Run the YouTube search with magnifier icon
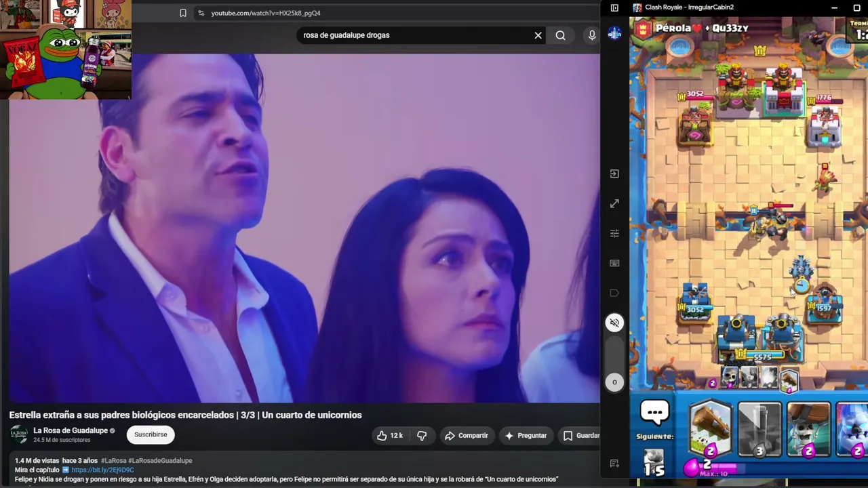868x488 pixels. pyautogui.click(x=560, y=35)
